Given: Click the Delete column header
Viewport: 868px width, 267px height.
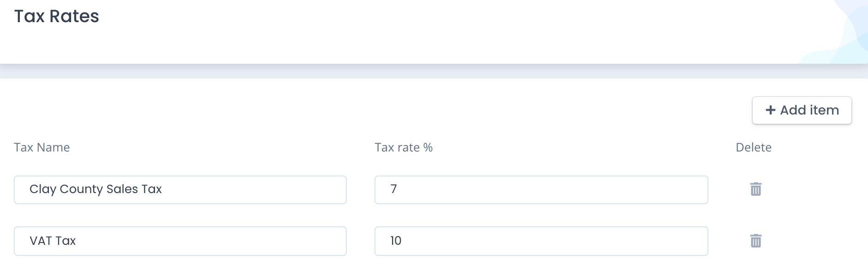Looking at the screenshot, I should pos(754,147).
